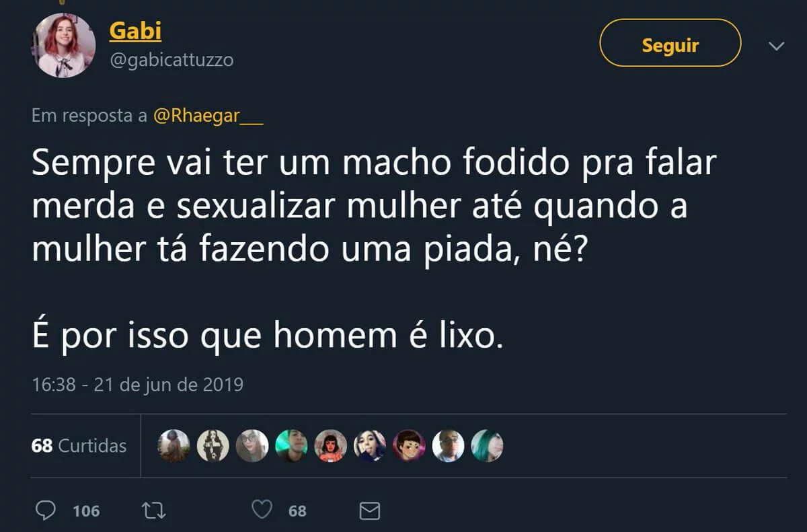Open the first liker avatar beside Curtidas
Image resolution: width=807 pixels, height=532 pixels.
point(174,445)
